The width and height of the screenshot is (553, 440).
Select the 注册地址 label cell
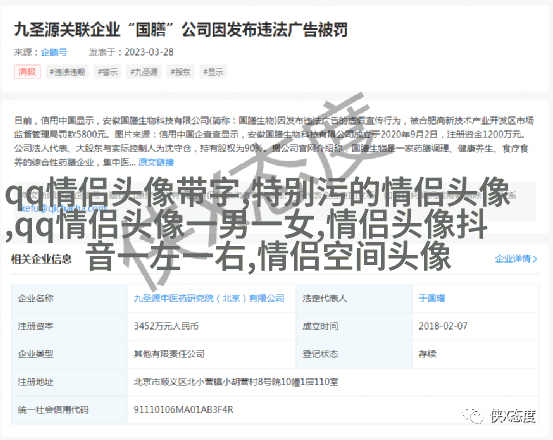tap(69, 382)
